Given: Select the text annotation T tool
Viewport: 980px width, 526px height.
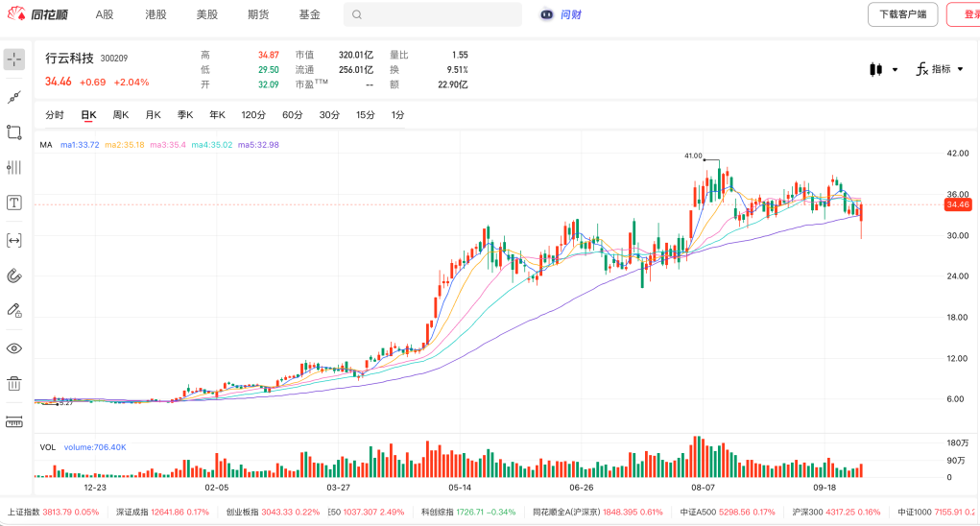Looking at the screenshot, I should (x=14, y=203).
